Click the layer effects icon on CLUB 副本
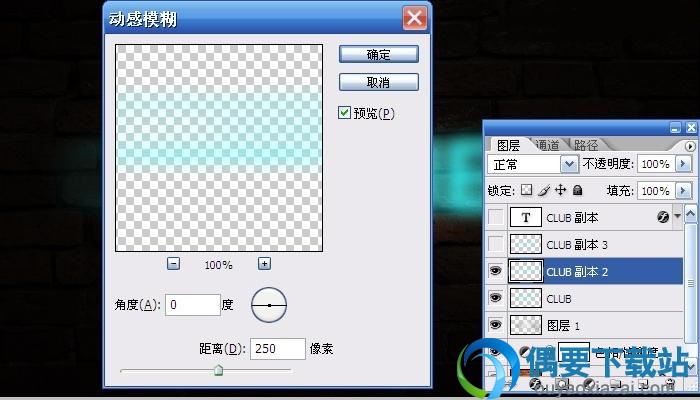The width and height of the screenshot is (700, 400). (x=663, y=217)
